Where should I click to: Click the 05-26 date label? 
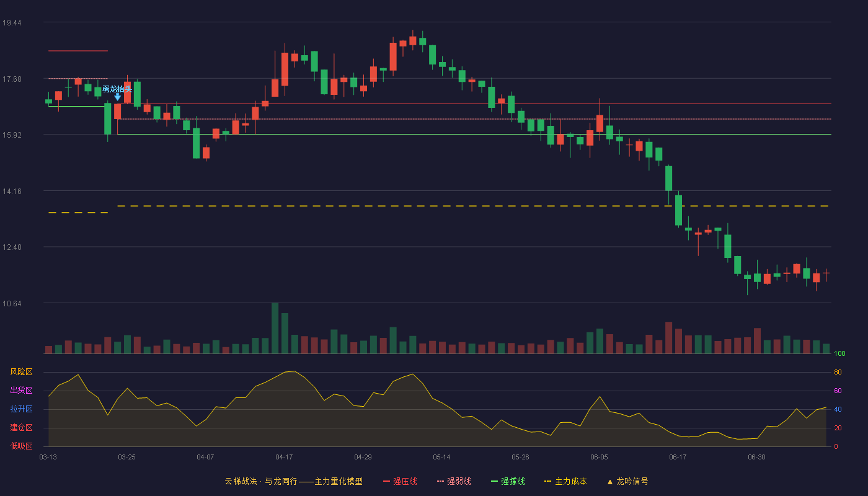click(x=520, y=457)
